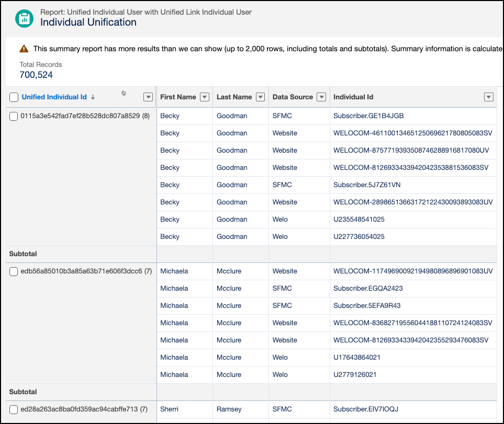Select checkbox for group edb56a85010b3a85a63b71e606f3dcc6
This screenshot has width=504, height=424.
[14, 271]
